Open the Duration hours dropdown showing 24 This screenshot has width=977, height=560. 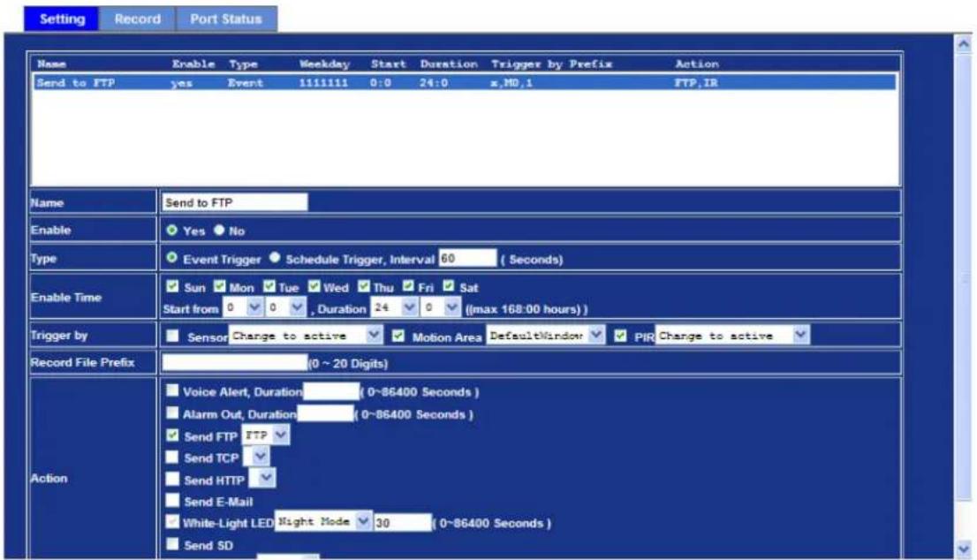[394, 307]
